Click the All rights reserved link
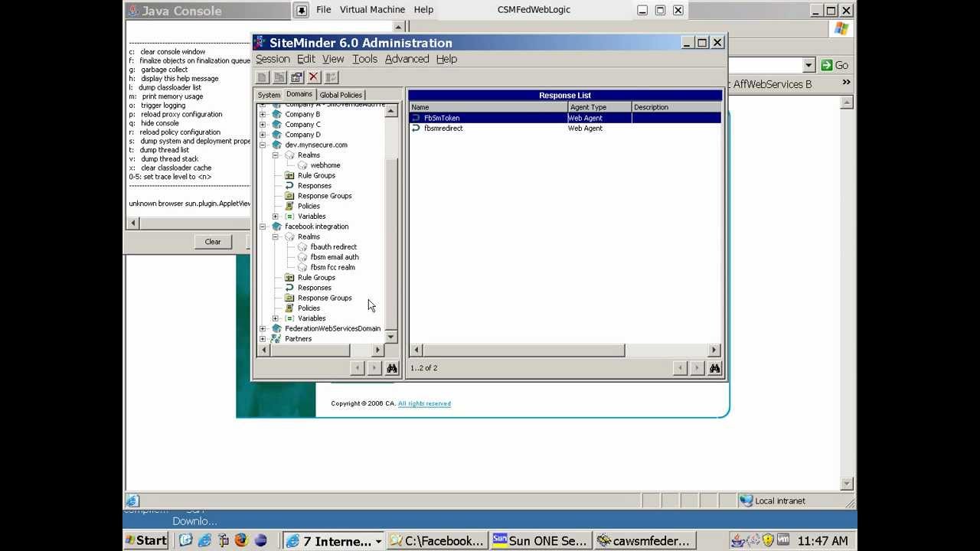This screenshot has height=551, width=980. coord(424,403)
